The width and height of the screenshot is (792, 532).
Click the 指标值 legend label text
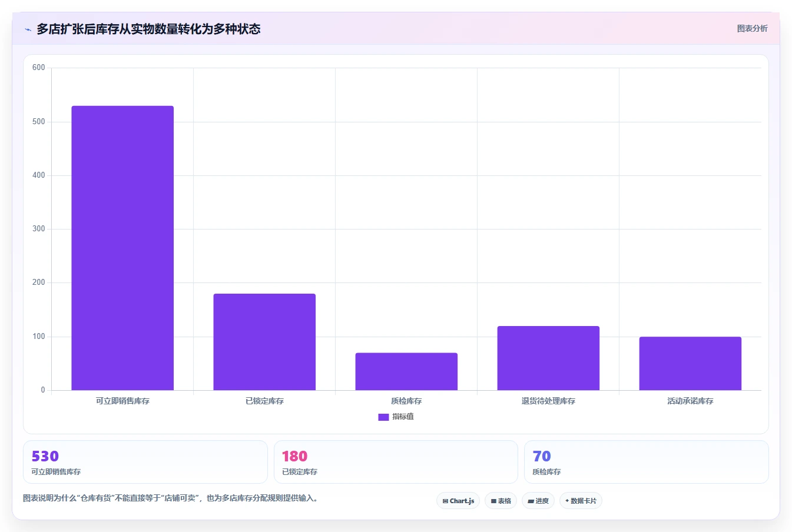[403, 417]
